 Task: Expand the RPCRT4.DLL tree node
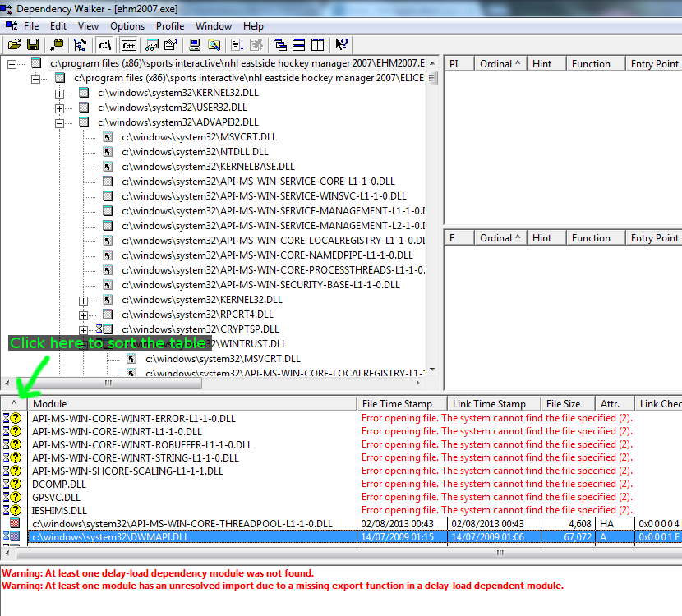pyautogui.click(x=83, y=315)
